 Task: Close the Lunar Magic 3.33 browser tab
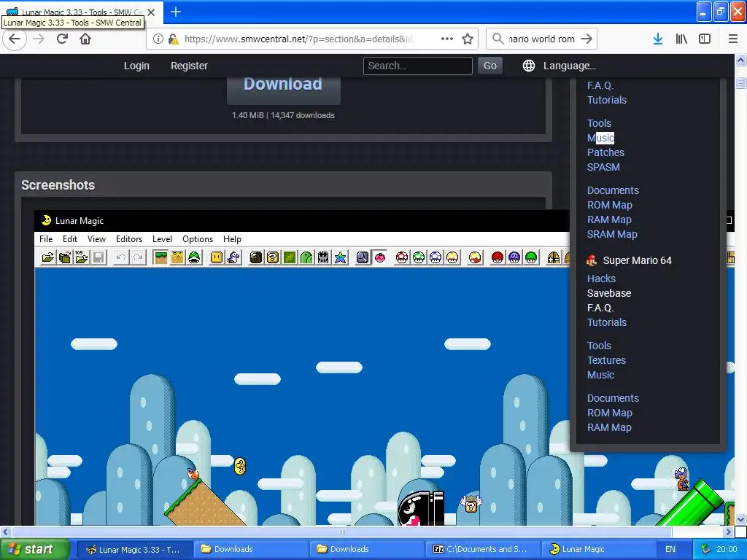tap(151, 12)
